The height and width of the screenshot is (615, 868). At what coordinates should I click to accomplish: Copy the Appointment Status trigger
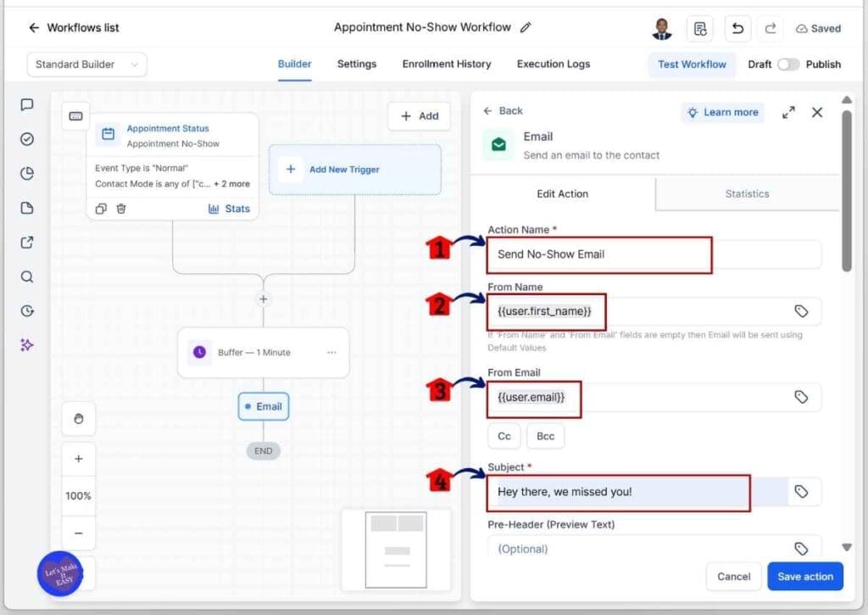(x=101, y=209)
